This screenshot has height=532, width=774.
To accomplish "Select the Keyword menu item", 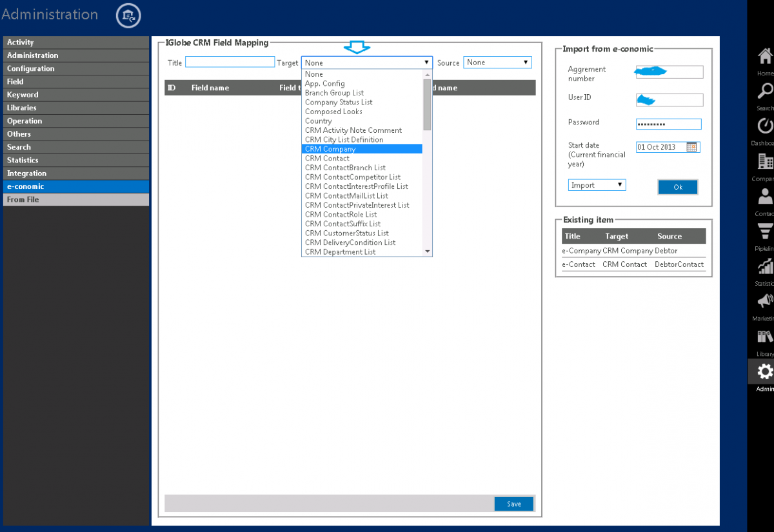I will coord(76,95).
